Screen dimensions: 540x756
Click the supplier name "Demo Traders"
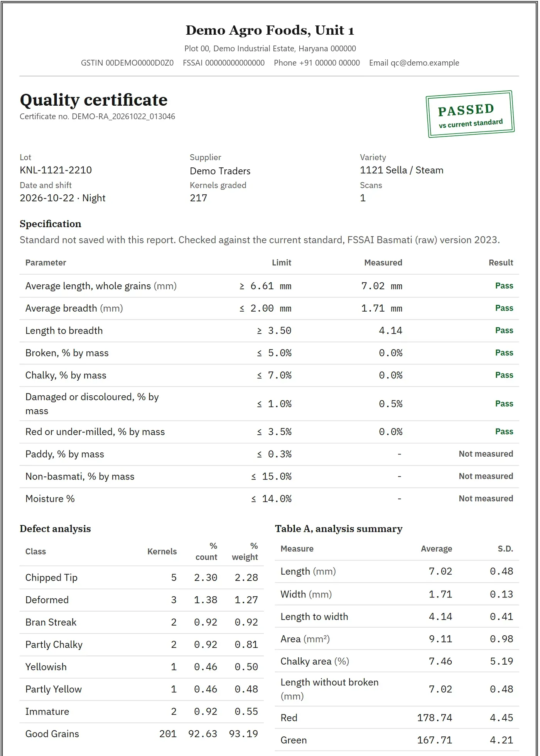(x=220, y=171)
